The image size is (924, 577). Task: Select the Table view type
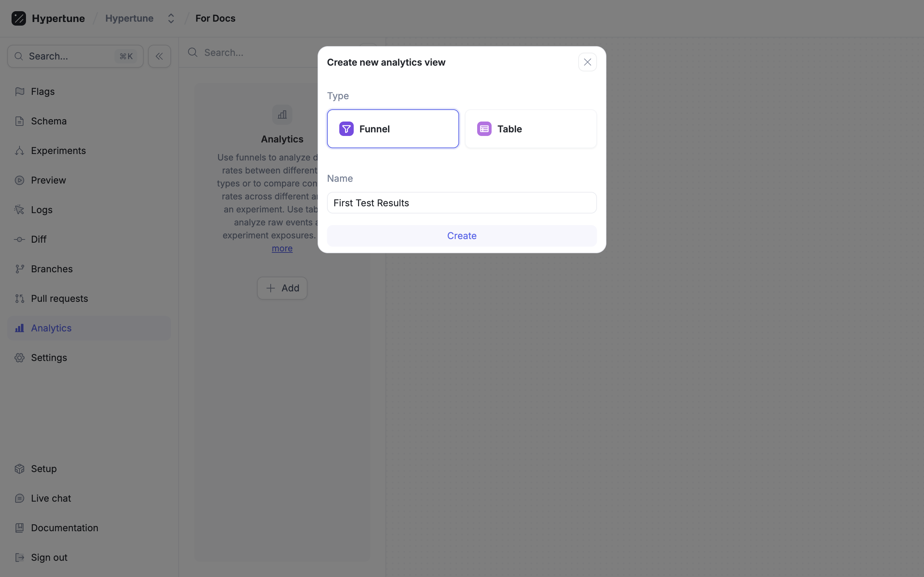click(x=530, y=129)
